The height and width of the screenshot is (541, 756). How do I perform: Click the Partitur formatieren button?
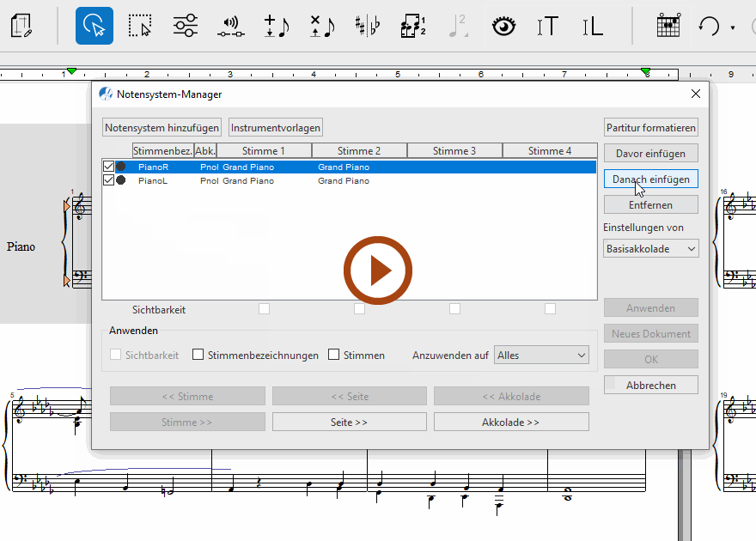[650, 128]
